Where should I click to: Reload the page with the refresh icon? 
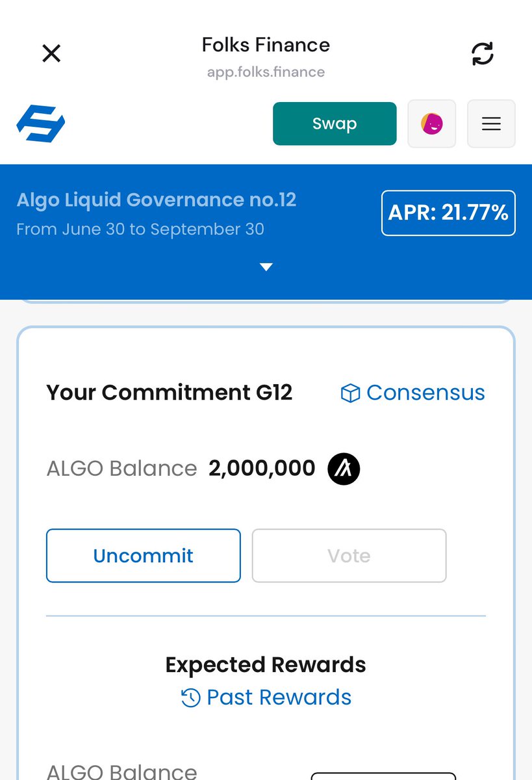point(482,53)
